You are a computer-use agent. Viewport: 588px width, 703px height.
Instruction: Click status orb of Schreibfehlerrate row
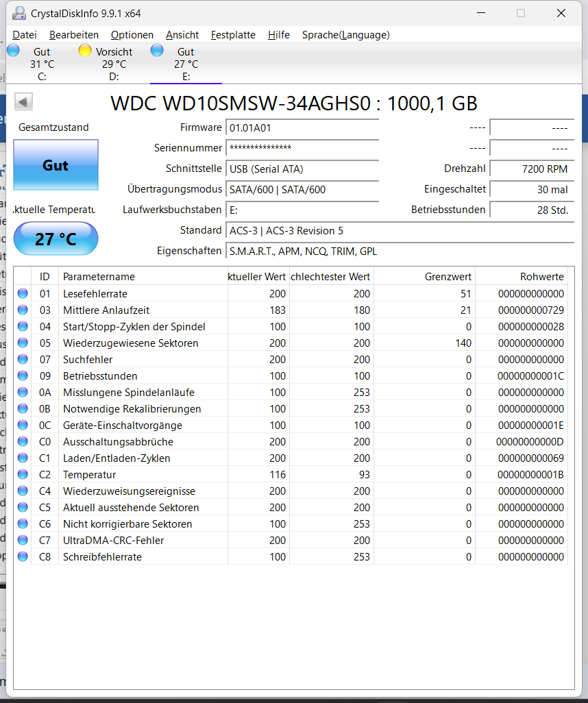point(23,556)
